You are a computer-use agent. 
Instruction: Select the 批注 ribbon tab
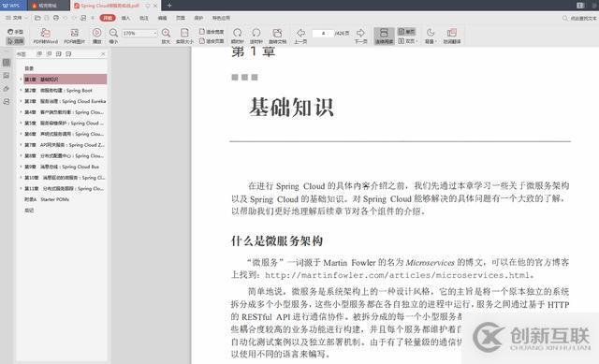pyautogui.click(x=143, y=18)
